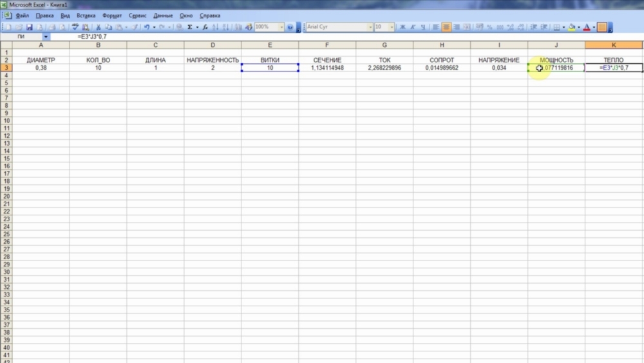Click the Cut scissors icon
This screenshot has width=644, height=363.
[98, 26]
